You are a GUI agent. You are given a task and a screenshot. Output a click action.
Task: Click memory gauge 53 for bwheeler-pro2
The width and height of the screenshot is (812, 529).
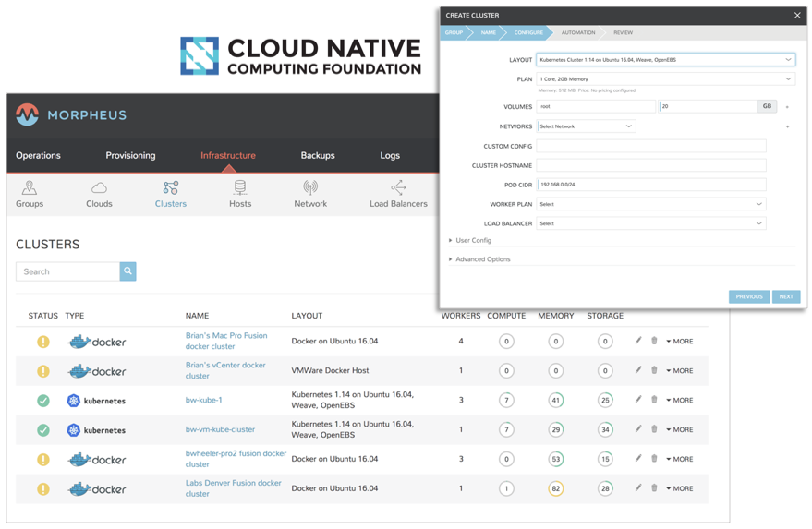click(556, 459)
